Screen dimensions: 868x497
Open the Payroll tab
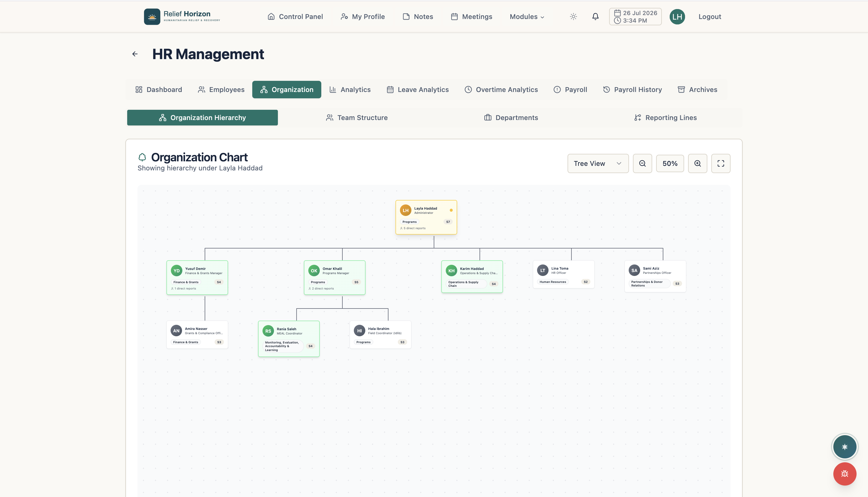click(570, 90)
